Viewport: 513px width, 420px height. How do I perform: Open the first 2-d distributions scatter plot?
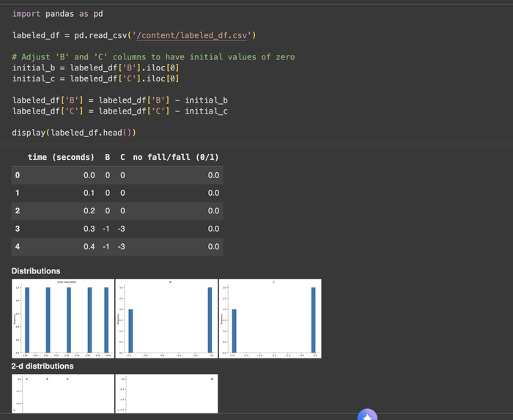63,394
